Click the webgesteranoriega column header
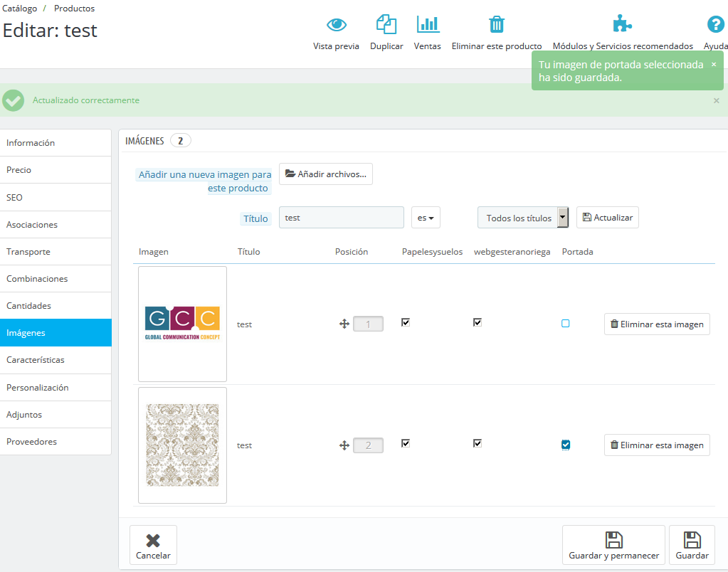The height and width of the screenshot is (572, 728). click(x=512, y=252)
